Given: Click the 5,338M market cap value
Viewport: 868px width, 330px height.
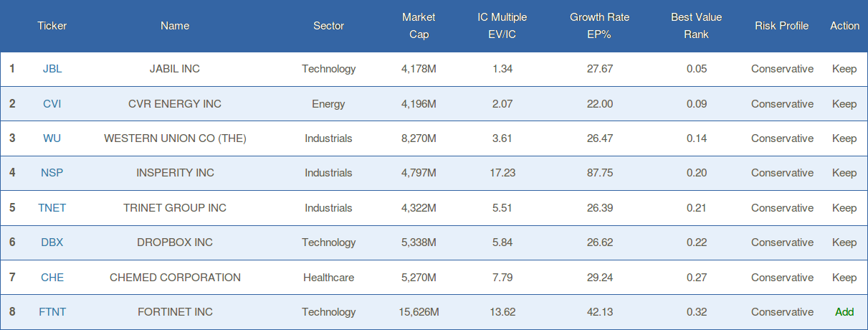Looking at the screenshot, I should [x=419, y=242].
